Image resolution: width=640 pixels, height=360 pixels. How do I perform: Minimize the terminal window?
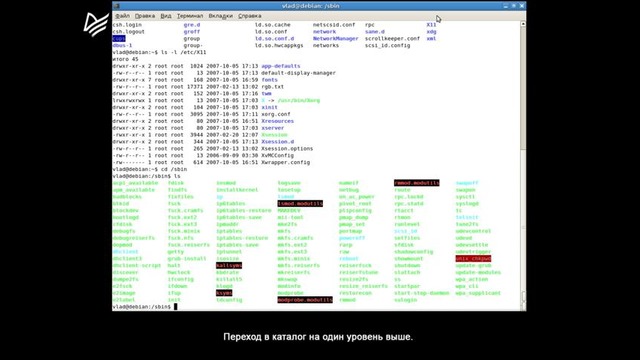(x=506, y=6)
